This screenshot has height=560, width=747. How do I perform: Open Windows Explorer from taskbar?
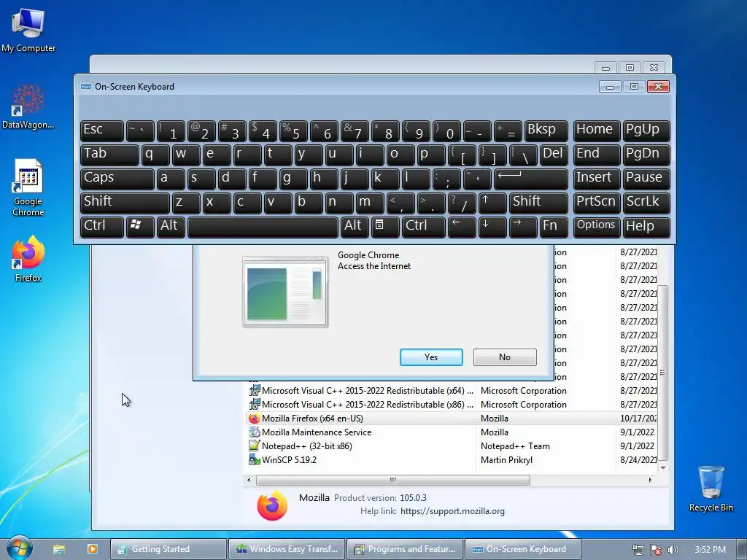tap(58, 549)
